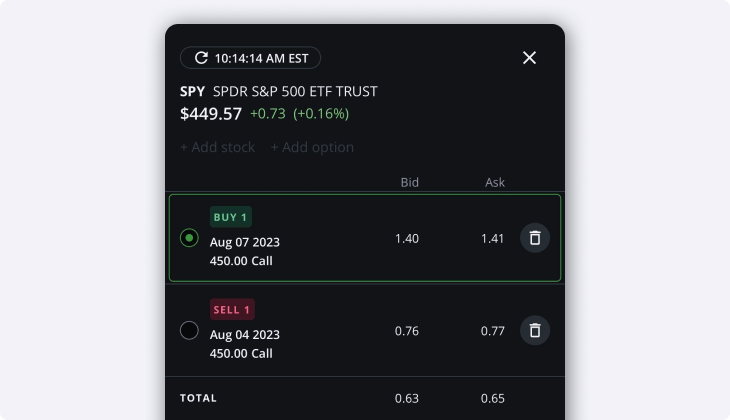Viewport: 730px width, 420px height.
Task: Select the BUY 1 leg radio button
Action: (189, 238)
